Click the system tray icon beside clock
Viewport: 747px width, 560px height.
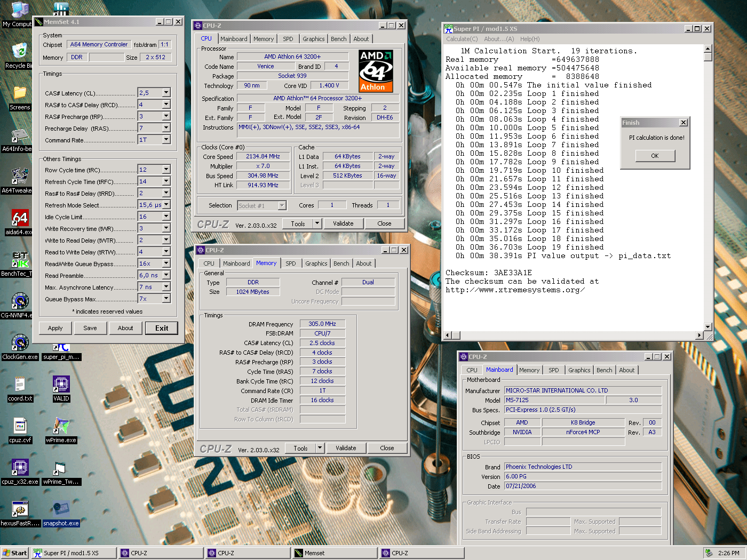pyautogui.click(x=709, y=553)
